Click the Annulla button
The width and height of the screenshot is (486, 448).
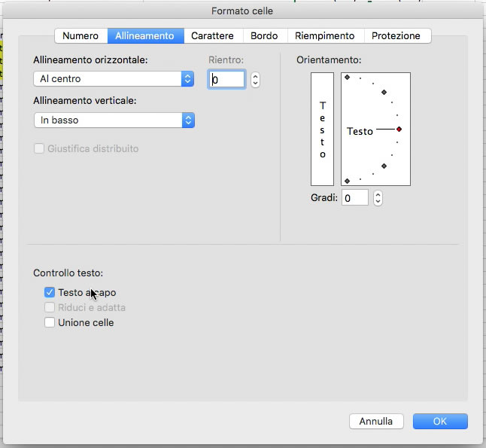pyautogui.click(x=376, y=422)
